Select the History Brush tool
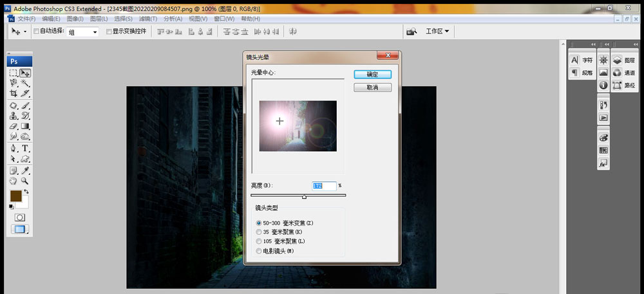This screenshot has height=294, width=644. coord(26,116)
